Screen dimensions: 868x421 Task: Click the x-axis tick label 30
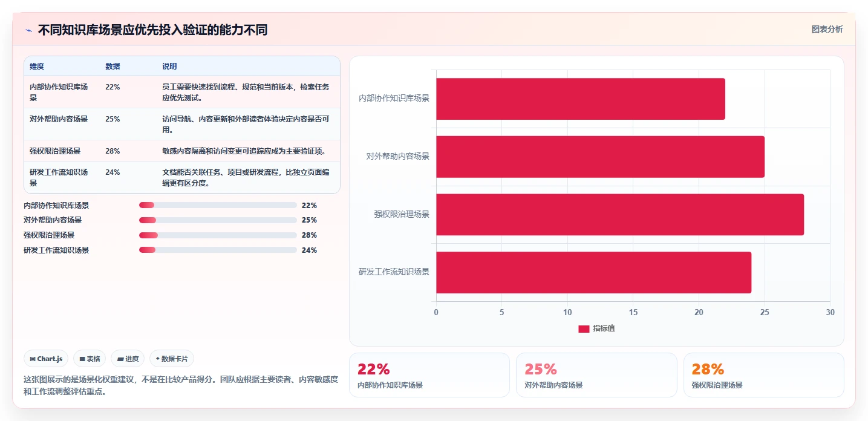coord(830,312)
